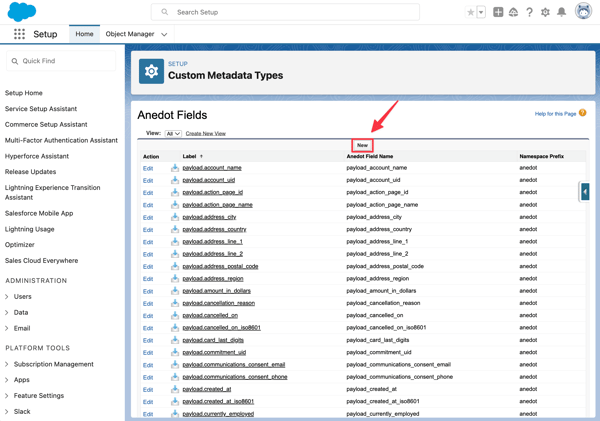The height and width of the screenshot is (421, 600).
Task: Open the notifications bell
Action: point(561,12)
